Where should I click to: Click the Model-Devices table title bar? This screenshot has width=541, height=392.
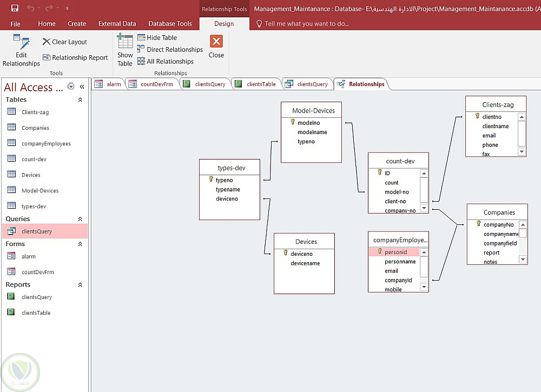click(x=312, y=111)
